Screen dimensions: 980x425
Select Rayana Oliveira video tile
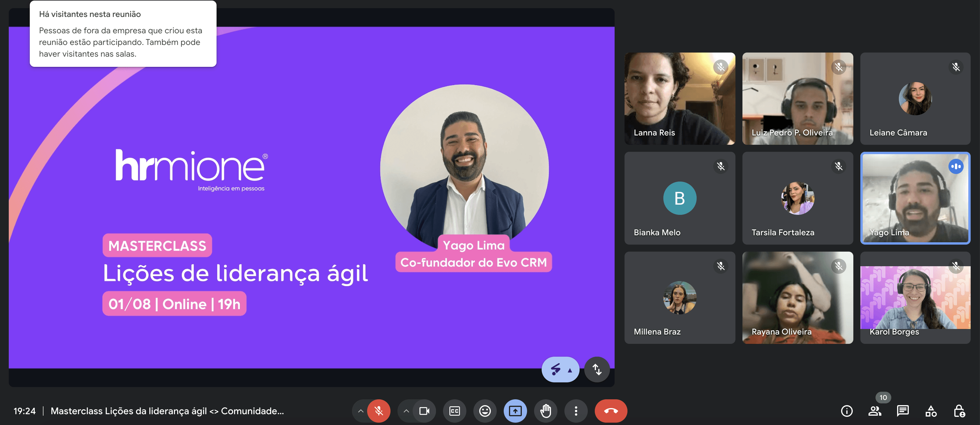tap(798, 297)
